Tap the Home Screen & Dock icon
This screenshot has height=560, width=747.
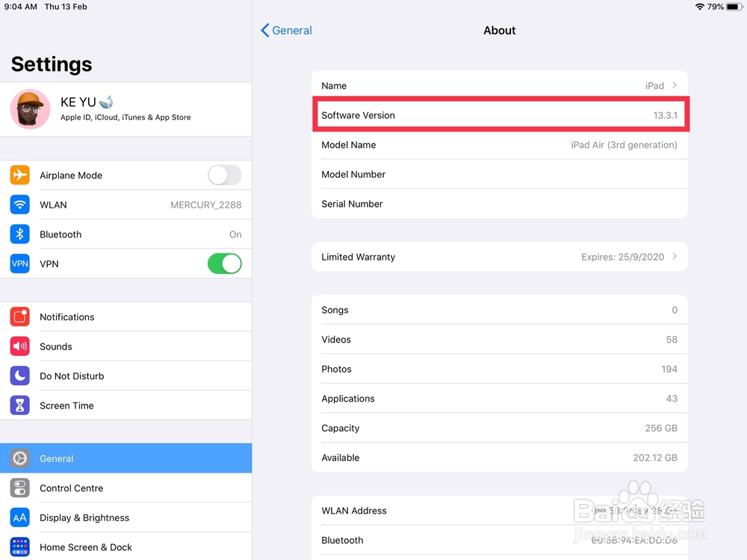[19, 547]
